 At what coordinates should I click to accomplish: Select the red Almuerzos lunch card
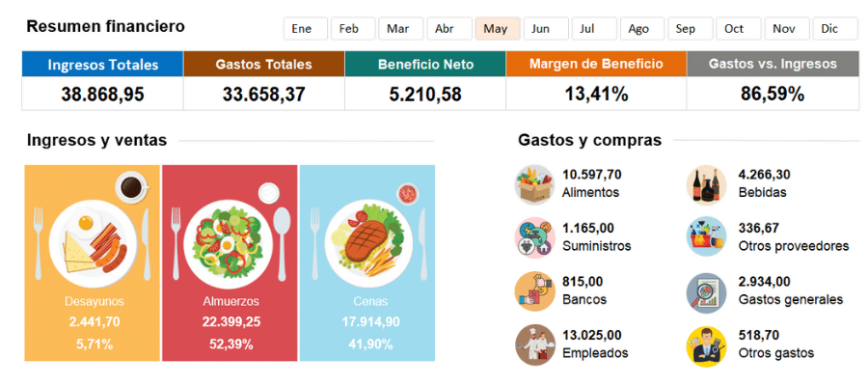[x=230, y=262]
